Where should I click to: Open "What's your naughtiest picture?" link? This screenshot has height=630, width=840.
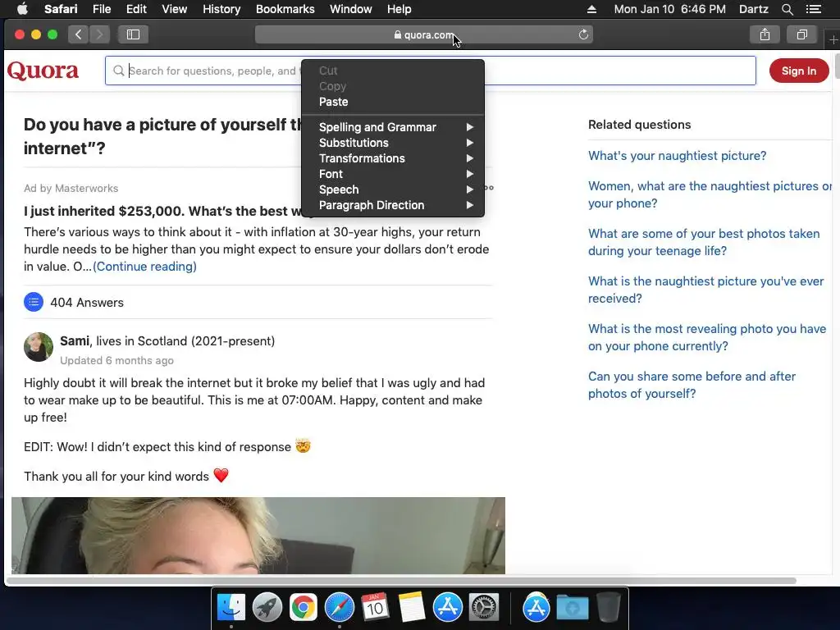(x=677, y=155)
